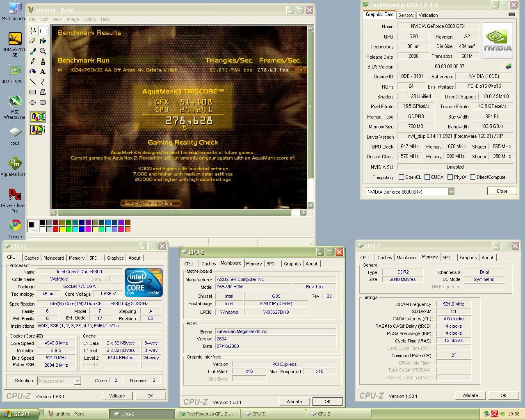
Task: Click the Paint horizontal scrollbar thumb
Action: pos(174,212)
